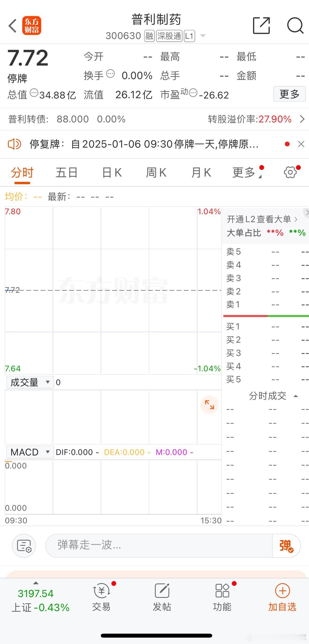Expand stock title dropdown triangle
The width and height of the screenshot is (309, 644).
[x=203, y=36]
